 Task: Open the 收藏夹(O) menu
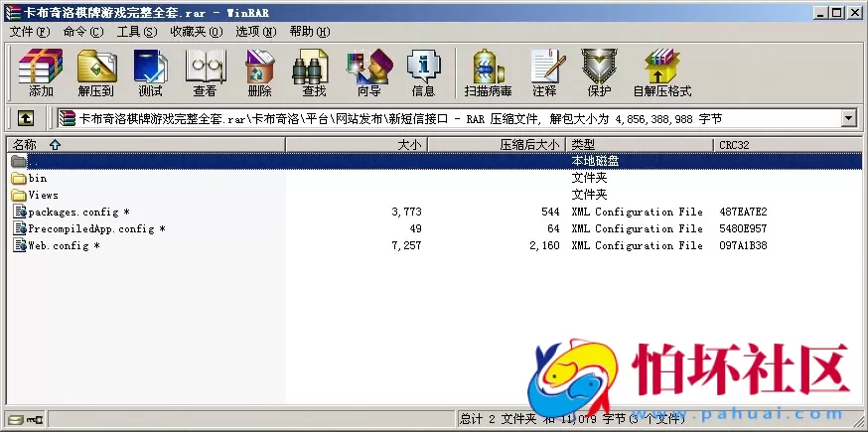click(197, 32)
